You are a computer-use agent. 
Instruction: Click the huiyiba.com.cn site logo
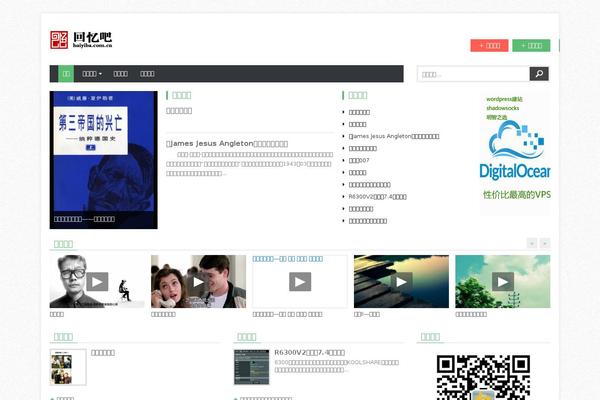pyautogui.click(x=81, y=40)
